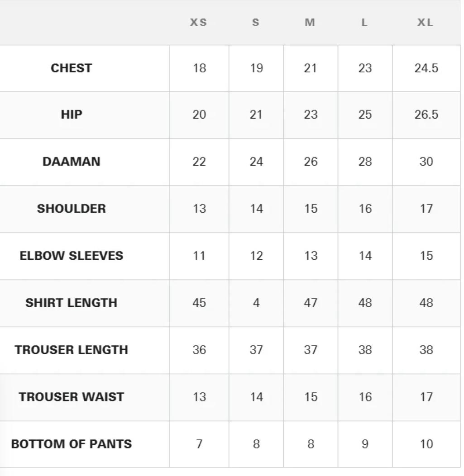This screenshot has width=464, height=476.
Task: Select the shirt length cell showing 4
Action: pyautogui.click(x=256, y=303)
